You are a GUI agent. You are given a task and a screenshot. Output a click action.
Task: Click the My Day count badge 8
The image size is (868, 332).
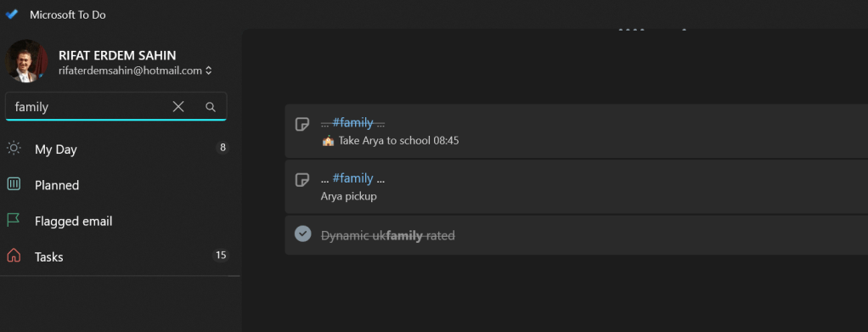pos(223,148)
